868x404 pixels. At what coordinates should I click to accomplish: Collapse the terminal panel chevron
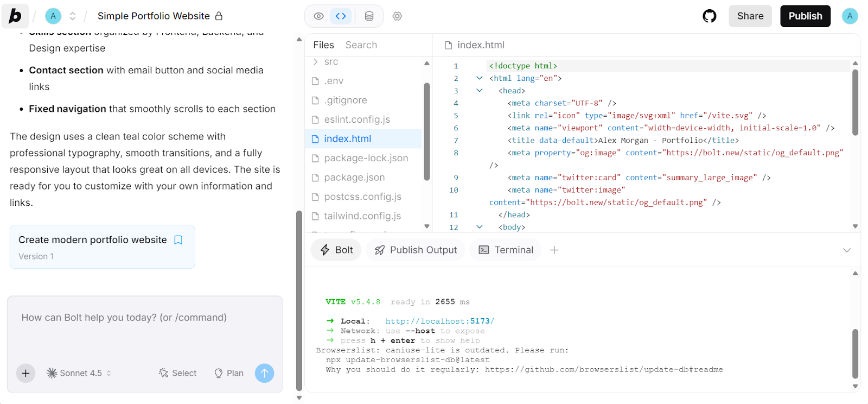tap(846, 250)
